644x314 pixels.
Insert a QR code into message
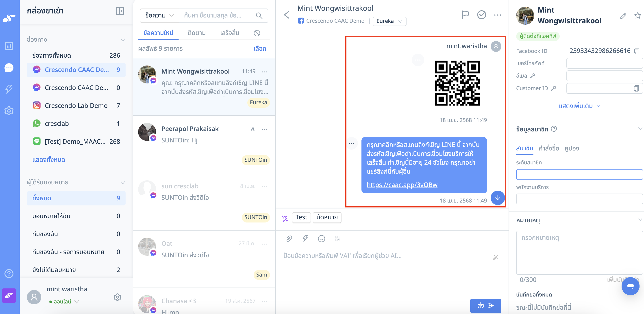click(337, 238)
